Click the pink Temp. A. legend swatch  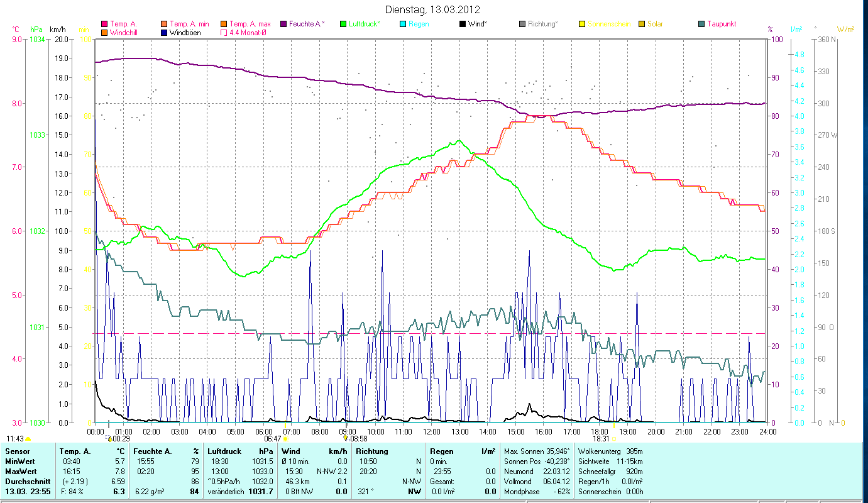coord(104,25)
